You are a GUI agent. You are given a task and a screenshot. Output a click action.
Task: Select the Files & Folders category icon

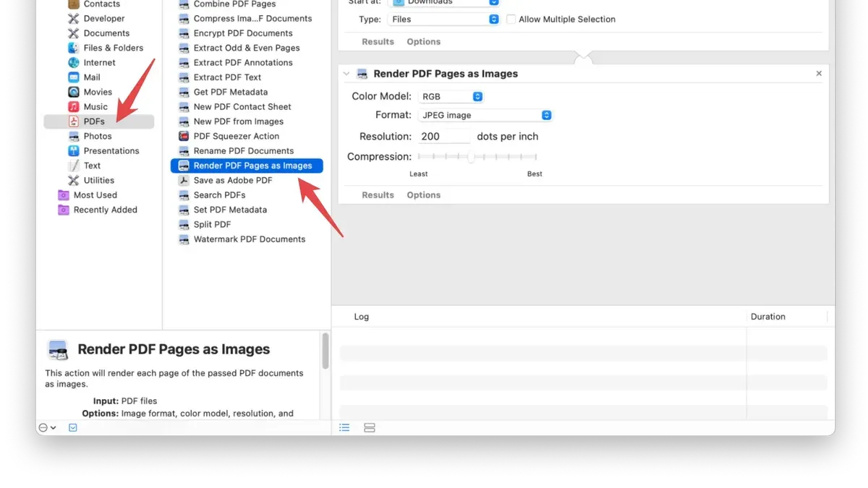tap(74, 48)
